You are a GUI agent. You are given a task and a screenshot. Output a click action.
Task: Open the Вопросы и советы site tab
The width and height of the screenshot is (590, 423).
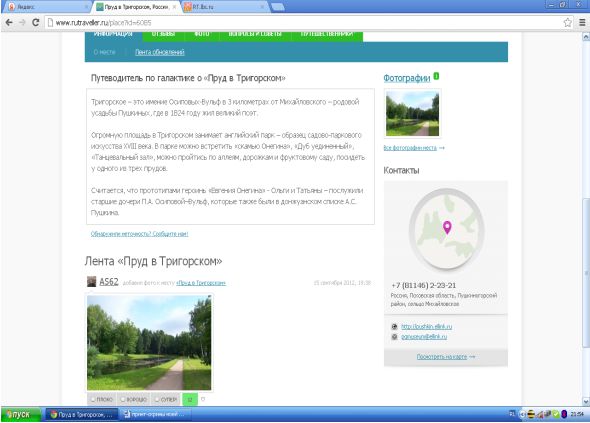[x=255, y=36]
